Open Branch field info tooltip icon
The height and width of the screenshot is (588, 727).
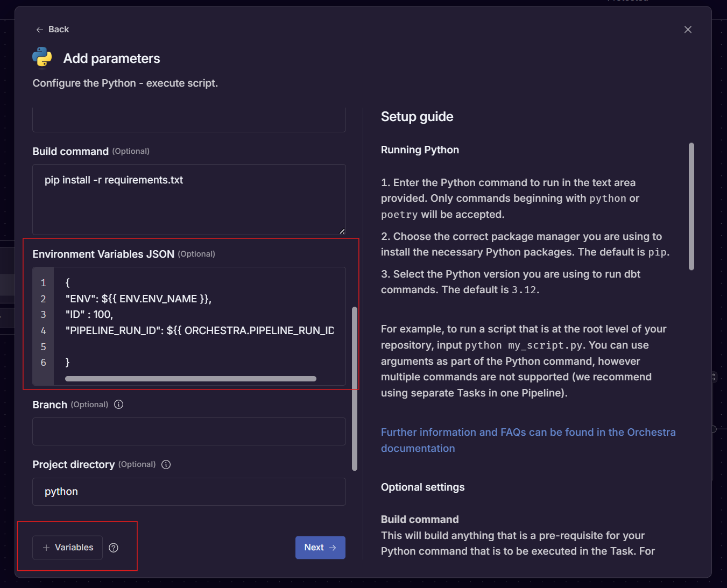point(119,405)
